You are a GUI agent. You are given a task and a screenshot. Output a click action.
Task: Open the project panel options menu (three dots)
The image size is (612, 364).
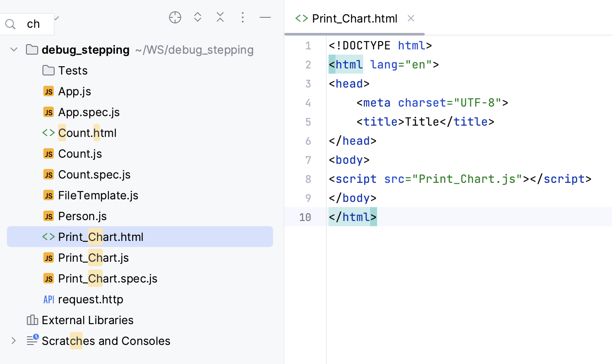pyautogui.click(x=243, y=18)
